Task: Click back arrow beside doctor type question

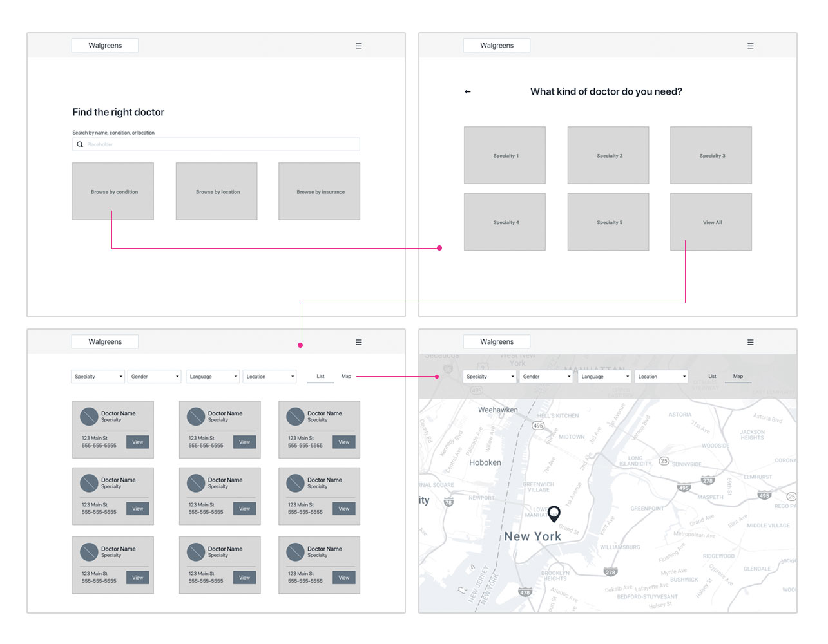Action: point(468,91)
